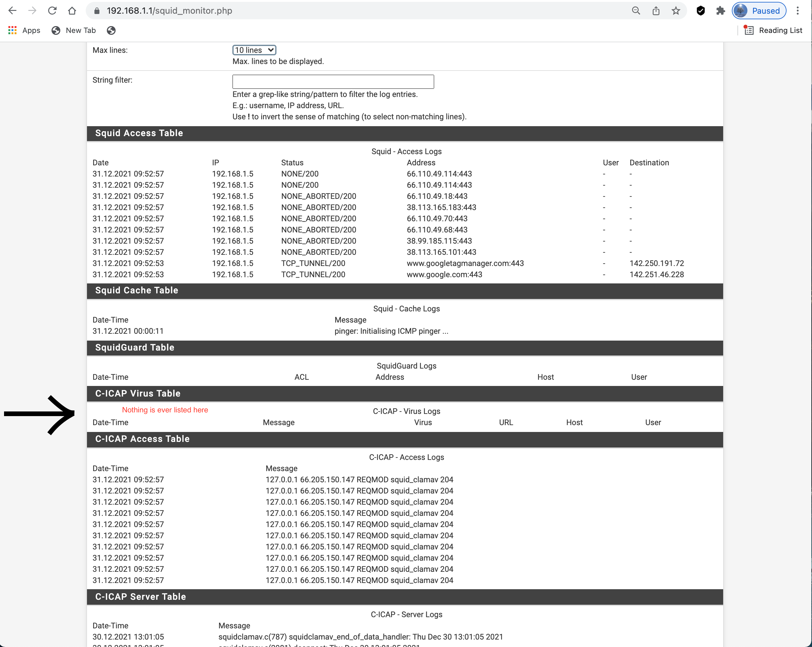This screenshot has height=647, width=812.
Task: Click the browser back arrow
Action: click(12, 11)
